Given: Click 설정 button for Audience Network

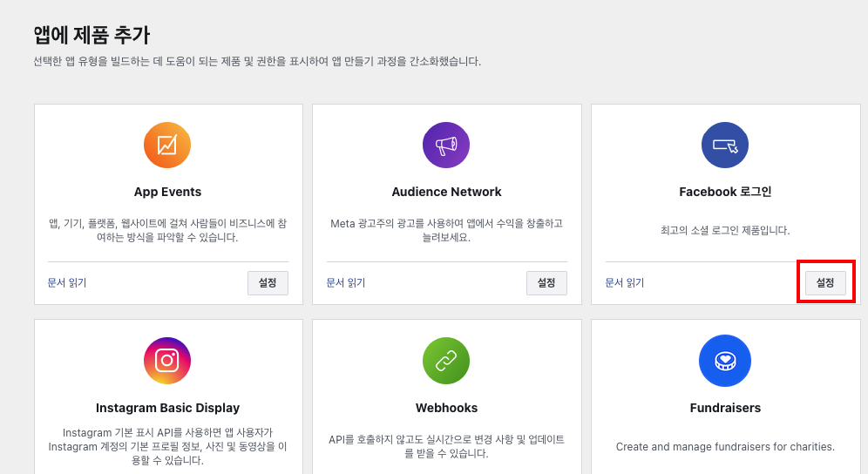Looking at the screenshot, I should [x=547, y=283].
